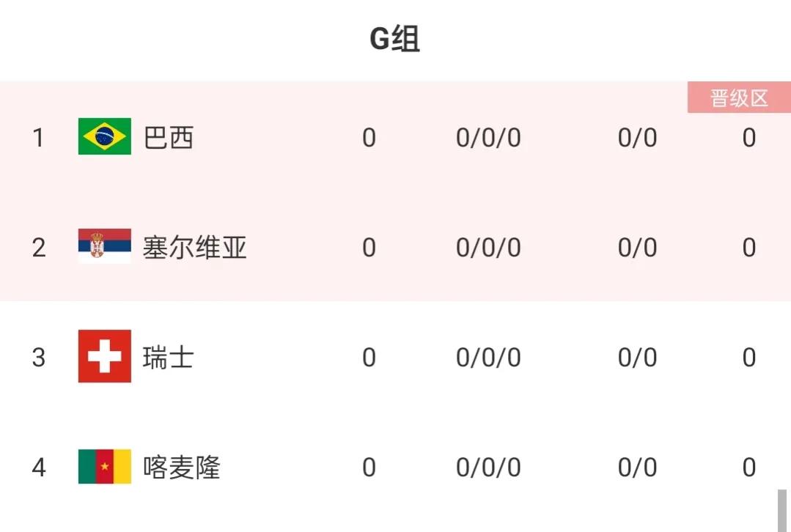The width and height of the screenshot is (791, 532).
Task: Click the Brazil flag icon
Action: (x=103, y=137)
